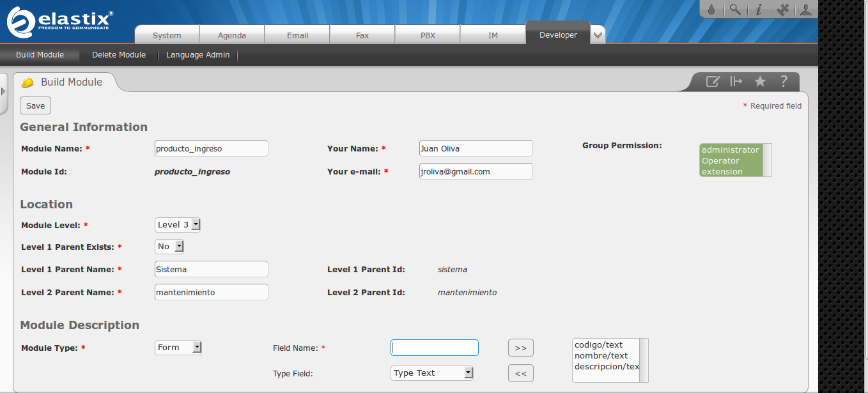Screen dimensions: 868x393
Task: Click the user account icon top right
Action: (806, 10)
